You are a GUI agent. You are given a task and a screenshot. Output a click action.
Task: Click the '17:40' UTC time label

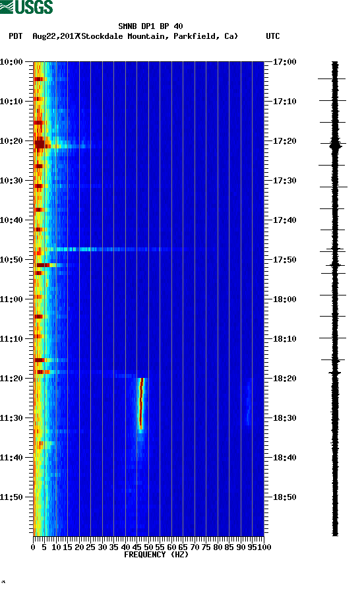[x=284, y=220]
